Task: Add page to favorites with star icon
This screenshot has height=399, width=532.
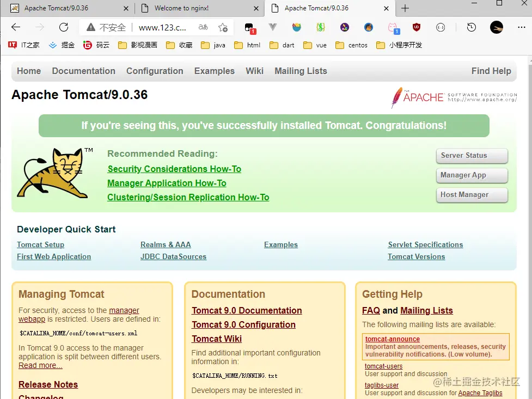Action: tap(223, 27)
